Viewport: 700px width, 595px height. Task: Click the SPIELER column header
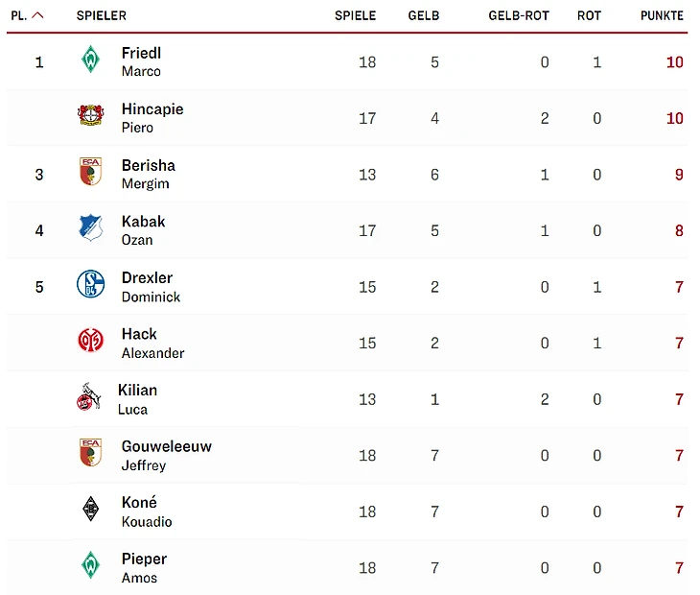pos(101,16)
